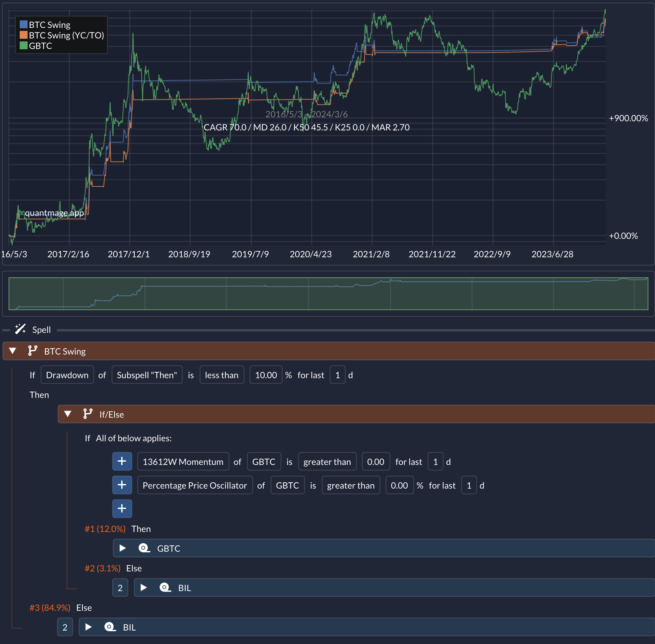
Task: Expand the GBTC asset row
Action: point(123,548)
